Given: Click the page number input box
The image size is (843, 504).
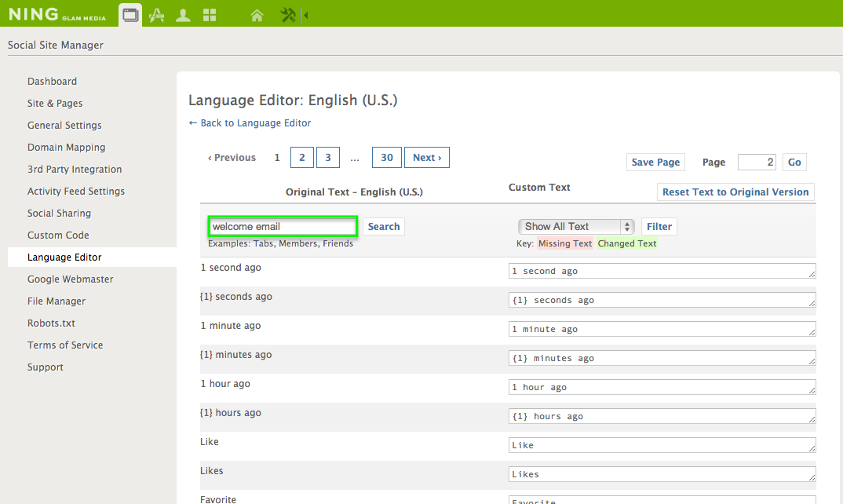Looking at the screenshot, I should (757, 162).
